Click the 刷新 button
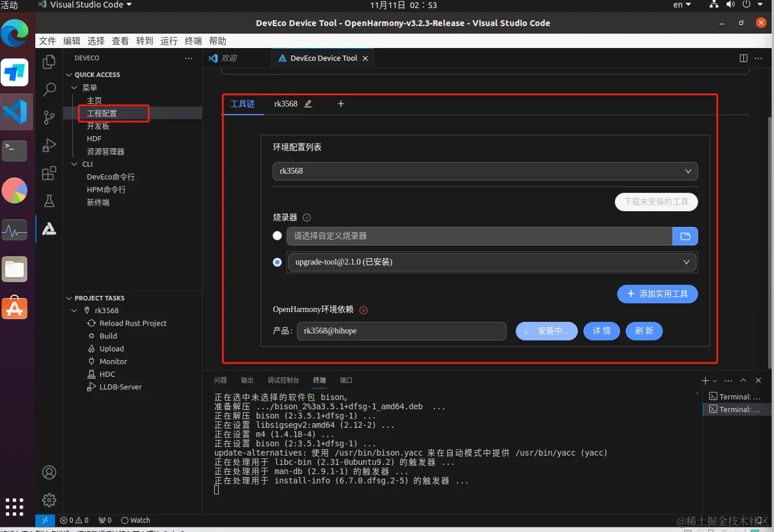774x532 pixels. click(644, 331)
